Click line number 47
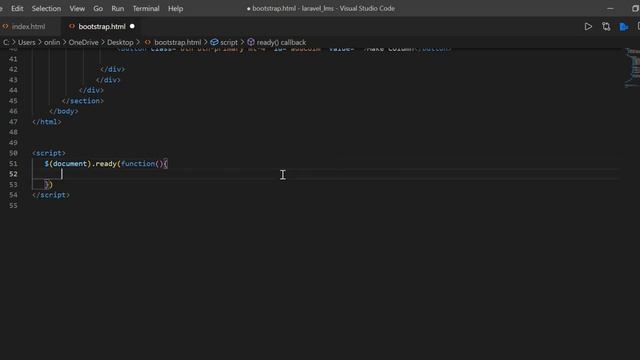This screenshot has width=640, height=360. point(13,122)
